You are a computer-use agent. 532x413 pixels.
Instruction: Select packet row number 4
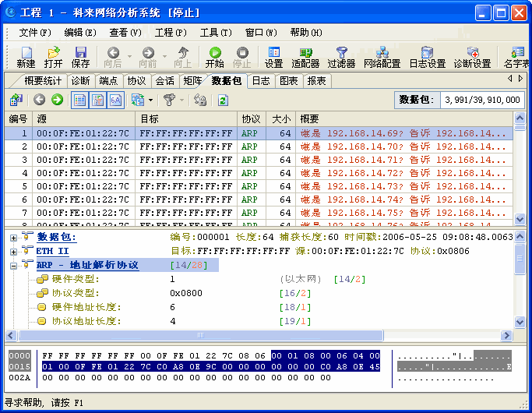tap(259, 173)
